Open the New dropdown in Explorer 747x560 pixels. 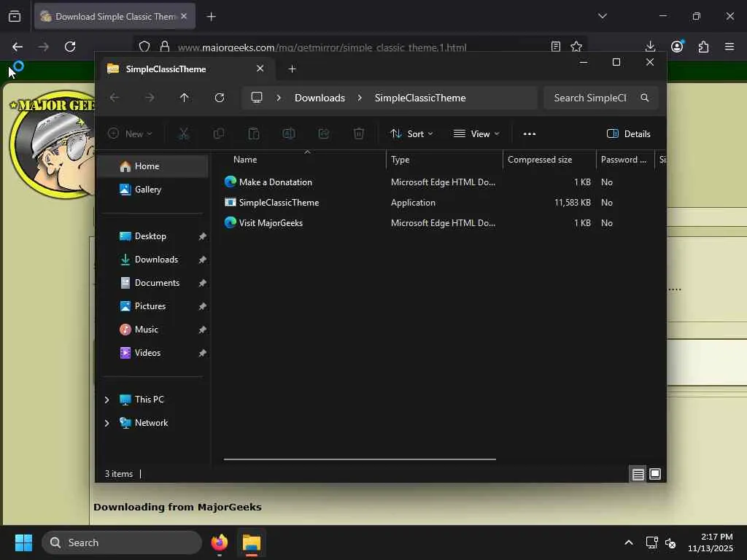tap(130, 134)
